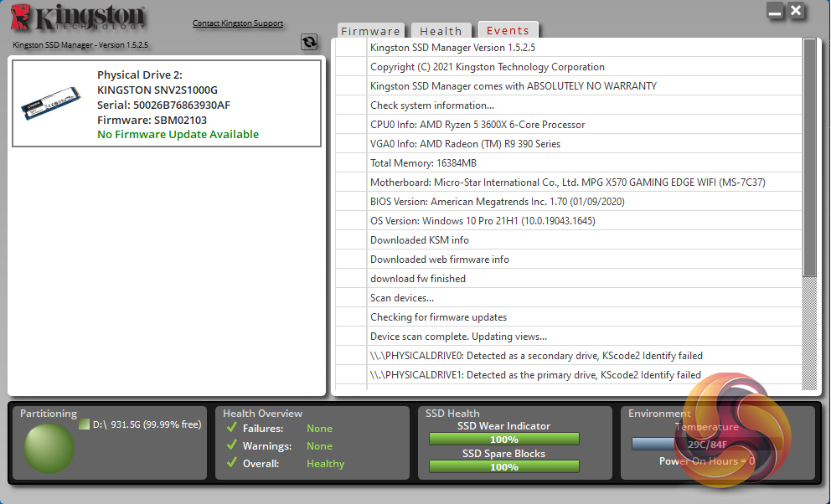Click the 'Copyright (C) 2021 Kingston' event row
Image resolution: width=831 pixels, height=504 pixels.
(x=569, y=67)
